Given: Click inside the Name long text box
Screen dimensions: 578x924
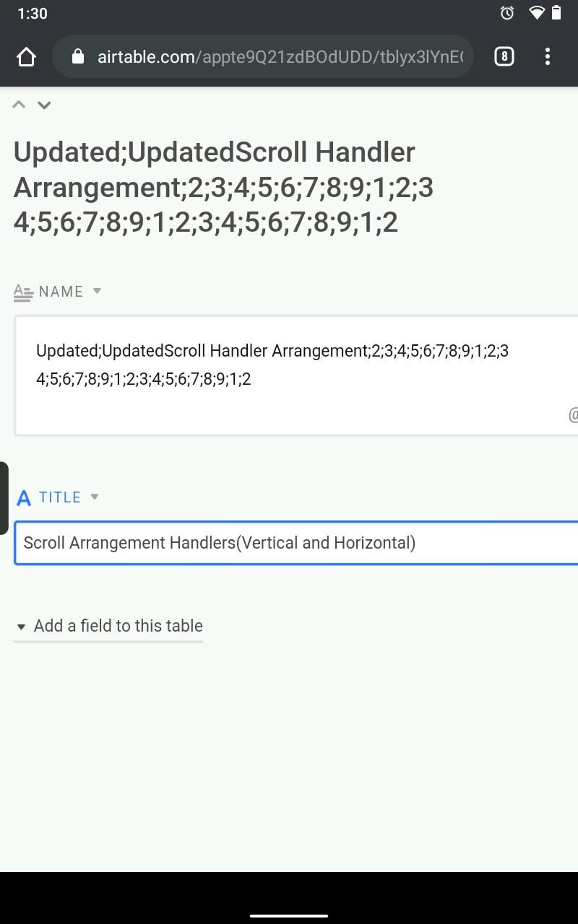Looking at the screenshot, I should click(x=296, y=375).
